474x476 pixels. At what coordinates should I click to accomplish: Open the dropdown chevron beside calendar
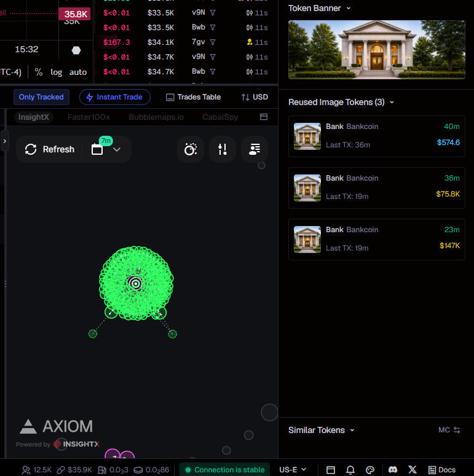117,149
